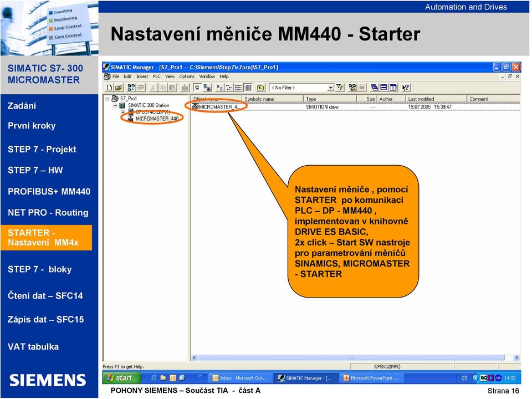This screenshot has height=399, width=532.
Task: Click the context Help arrow-question icon
Action: point(406,88)
